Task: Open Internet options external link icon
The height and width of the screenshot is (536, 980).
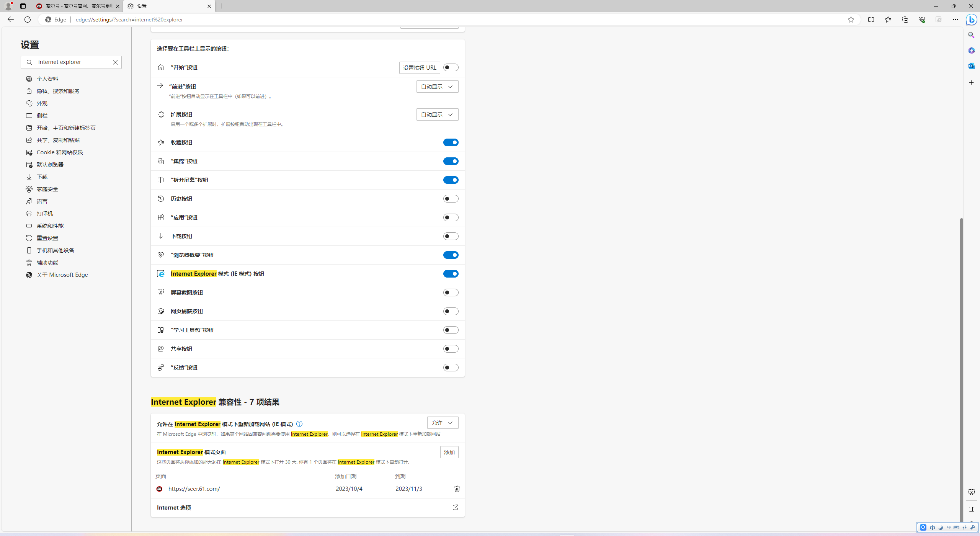Action: click(455, 507)
